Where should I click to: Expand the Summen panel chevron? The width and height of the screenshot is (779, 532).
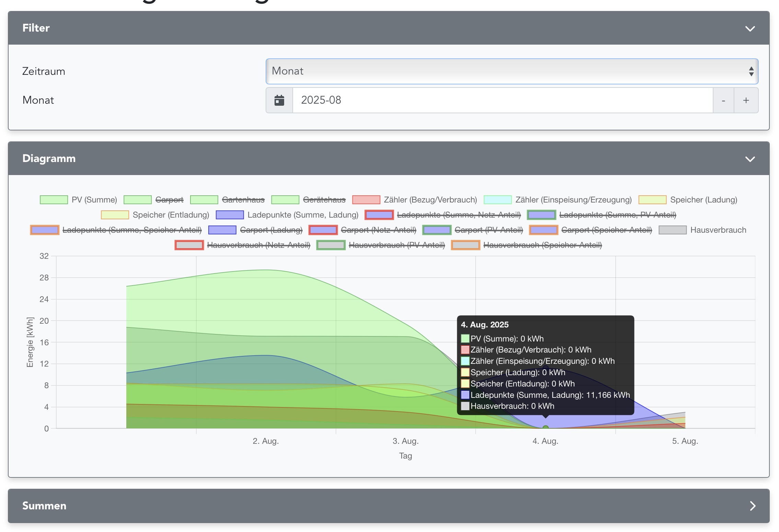(752, 506)
